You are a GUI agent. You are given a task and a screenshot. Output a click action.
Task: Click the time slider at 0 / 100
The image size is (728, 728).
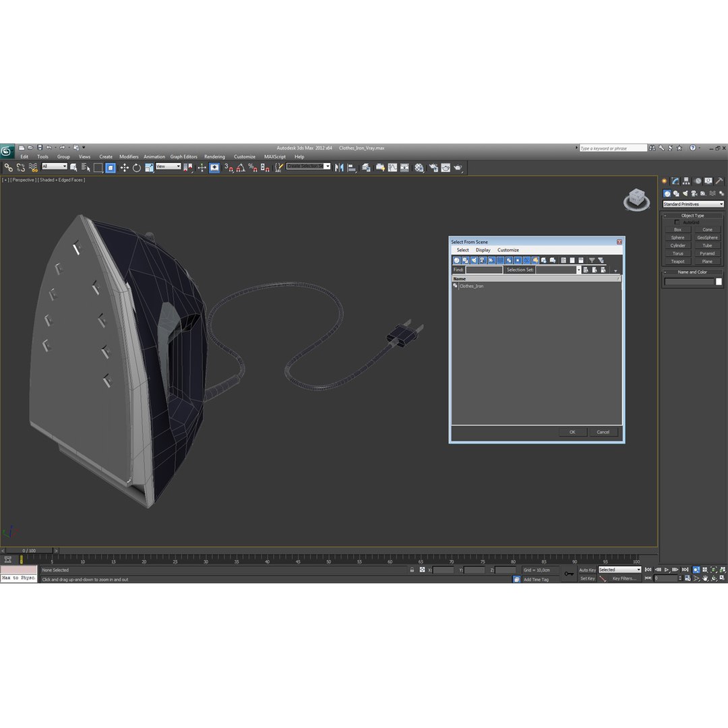pos(29,551)
